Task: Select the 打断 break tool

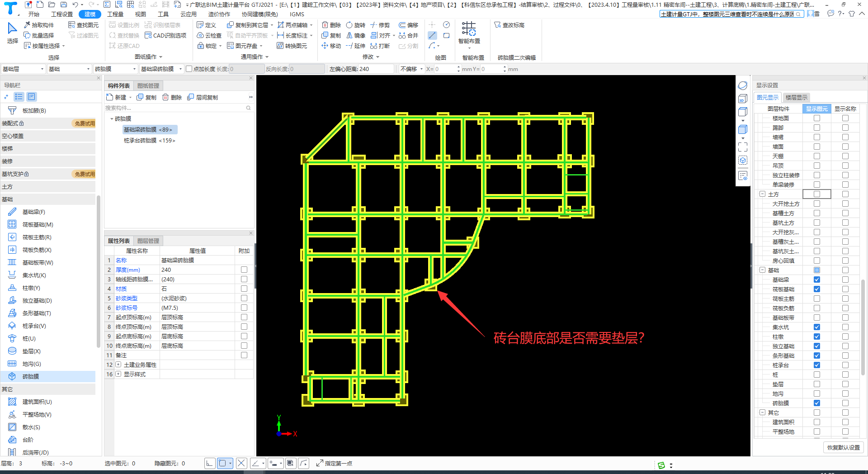Action: [x=380, y=46]
